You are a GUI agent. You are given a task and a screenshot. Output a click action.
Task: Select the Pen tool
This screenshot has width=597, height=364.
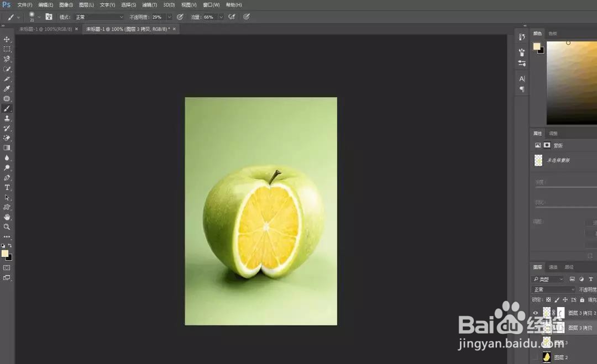point(7,178)
